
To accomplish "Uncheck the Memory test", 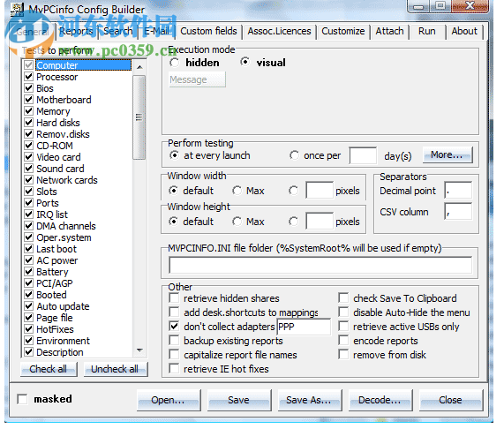I will [x=28, y=111].
